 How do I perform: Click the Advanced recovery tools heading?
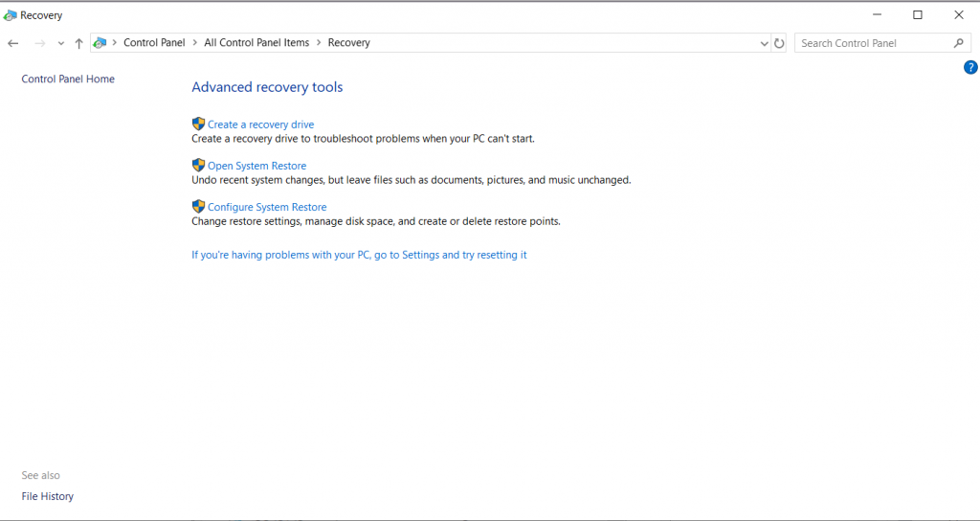click(x=267, y=87)
